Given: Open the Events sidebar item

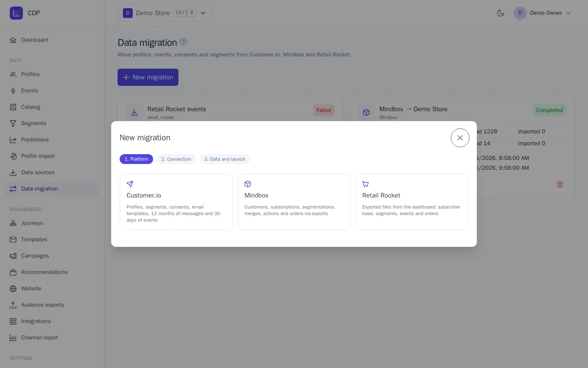Looking at the screenshot, I should [52, 91].
